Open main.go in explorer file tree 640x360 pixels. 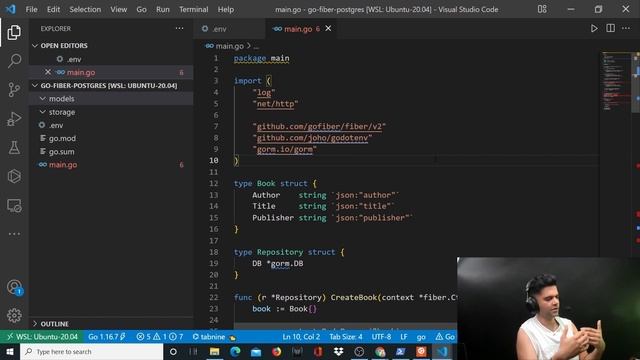(111, 165)
